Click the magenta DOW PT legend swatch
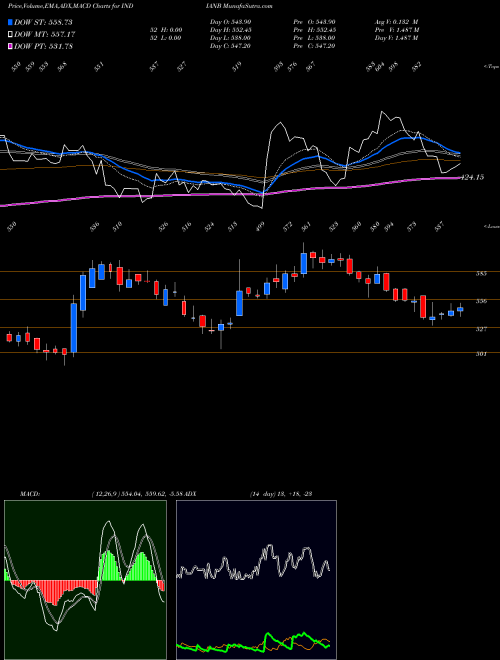 pyautogui.click(x=10, y=46)
